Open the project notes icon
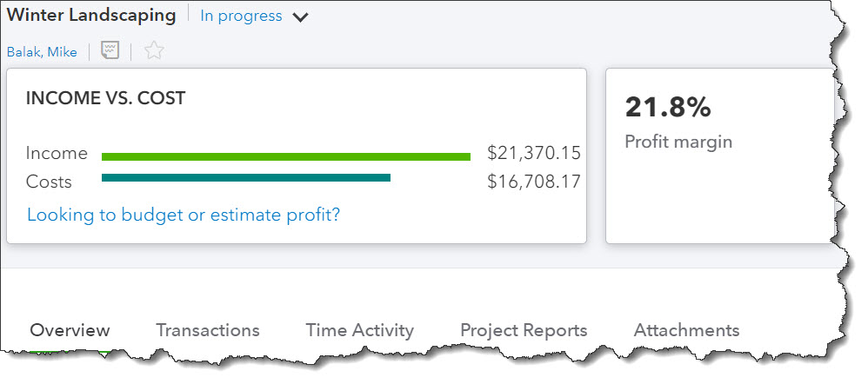Viewport: 868px width, 384px height. coord(110,51)
